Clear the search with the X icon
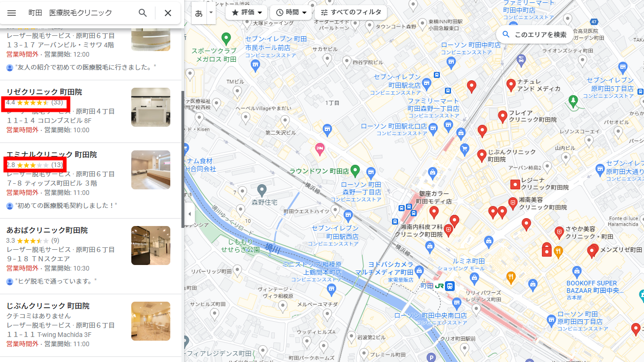This screenshot has width=644, height=362. 168,13
